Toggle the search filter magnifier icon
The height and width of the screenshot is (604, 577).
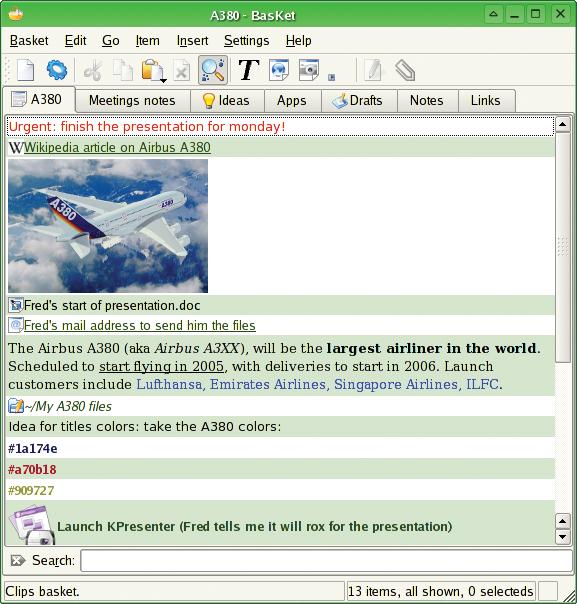[x=213, y=70]
